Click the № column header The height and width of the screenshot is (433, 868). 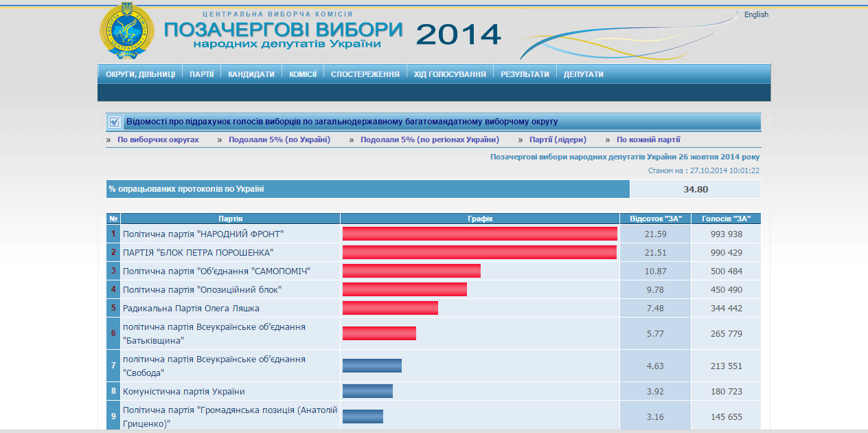(x=113, y=219)
